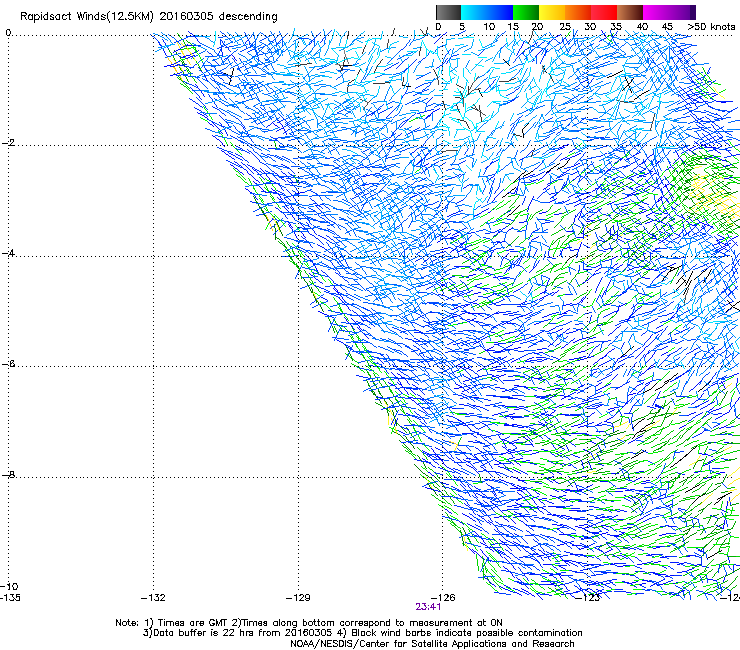Click the '>50 knots' legend label
The image size is (740, 650).
[x=711, y=27]
